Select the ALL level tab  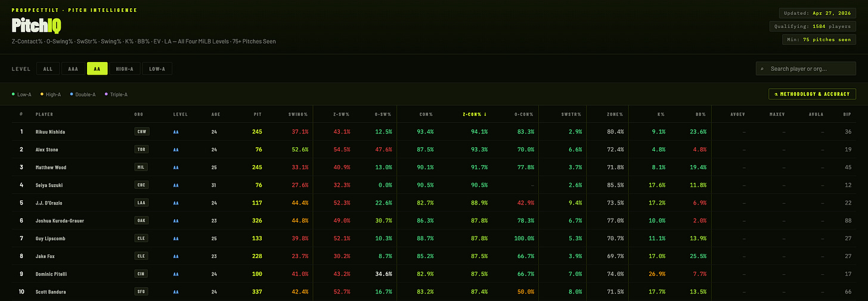48,69
